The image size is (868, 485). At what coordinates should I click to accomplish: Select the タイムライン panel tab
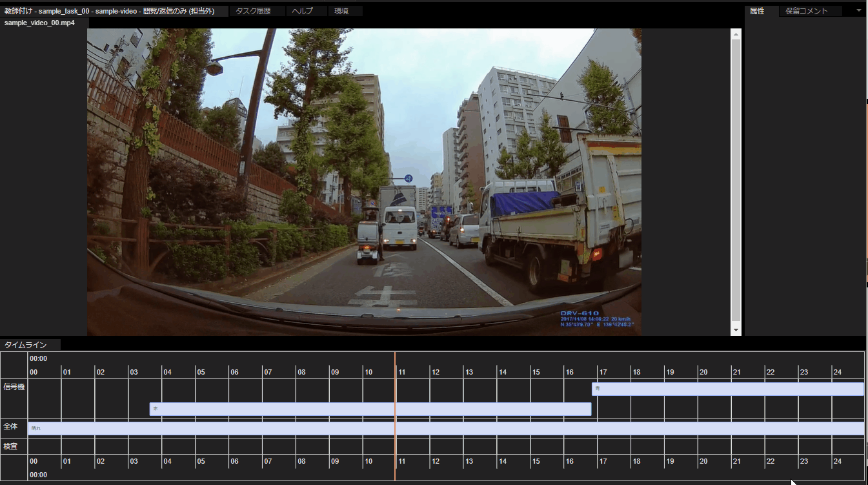pos(30,345)
